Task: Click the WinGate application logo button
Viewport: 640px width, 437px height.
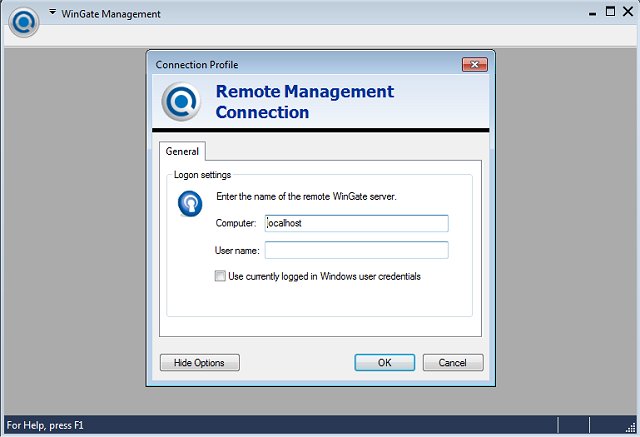Action: (23, 22)
